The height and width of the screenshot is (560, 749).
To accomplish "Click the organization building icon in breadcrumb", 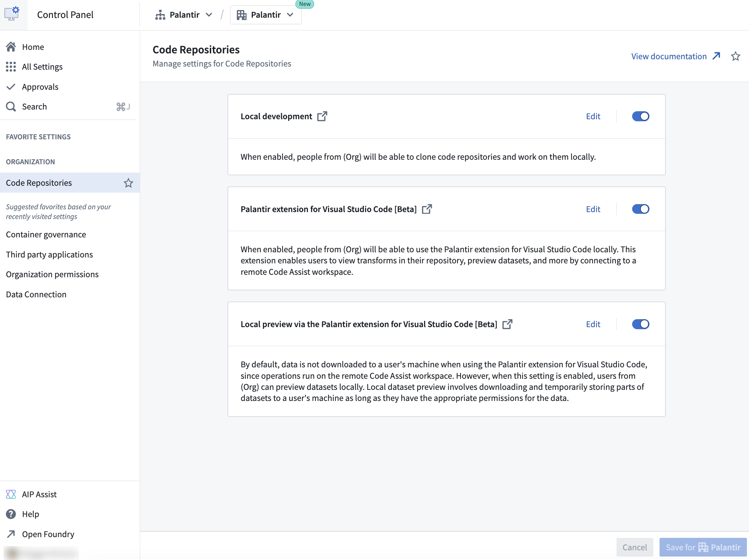I will click(x=242, y=15).
